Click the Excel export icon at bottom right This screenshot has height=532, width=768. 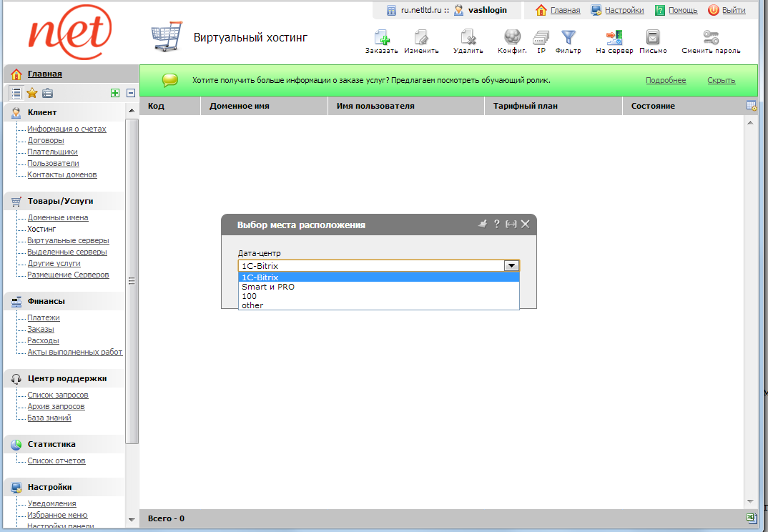(x=751, y=518)
